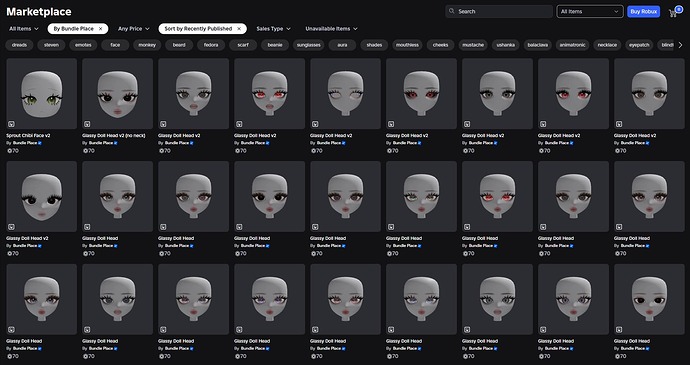Select the eyepatch tag chip
This screenshot has width=690, height=365.
tap(639, 45)
